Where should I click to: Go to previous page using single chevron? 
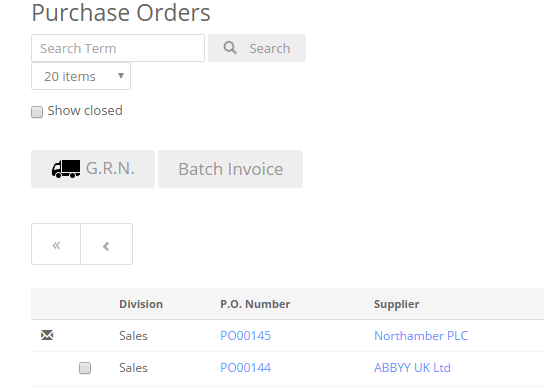pyautogui.click(x=107, y=244)
